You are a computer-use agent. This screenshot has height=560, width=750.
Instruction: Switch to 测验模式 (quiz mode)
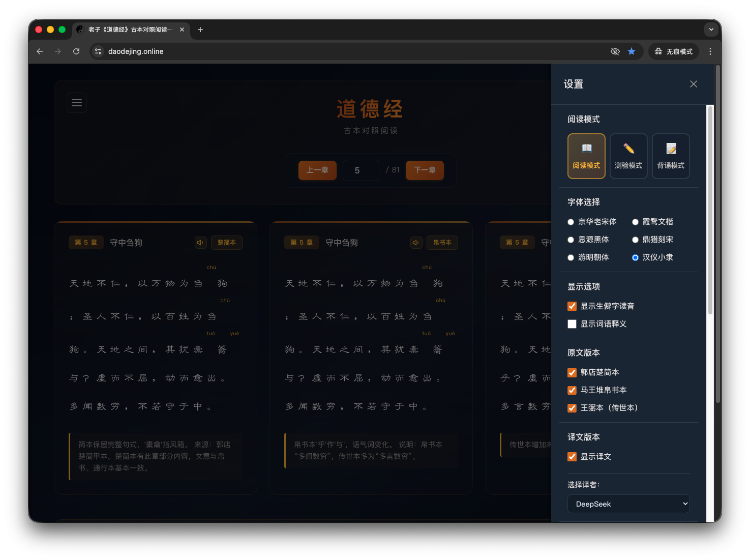pyautogui.click(x=628, y=156)
